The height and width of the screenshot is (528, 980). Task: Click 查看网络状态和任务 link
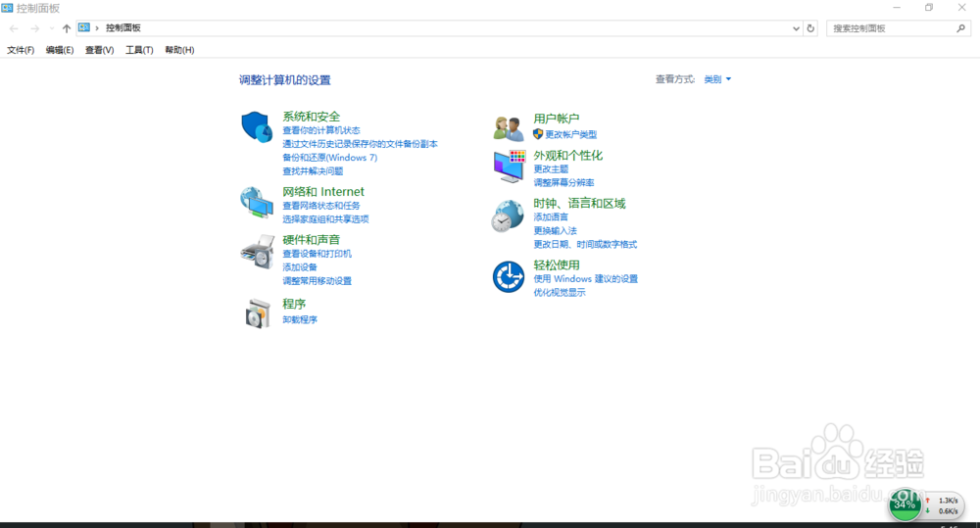(321, 206)
